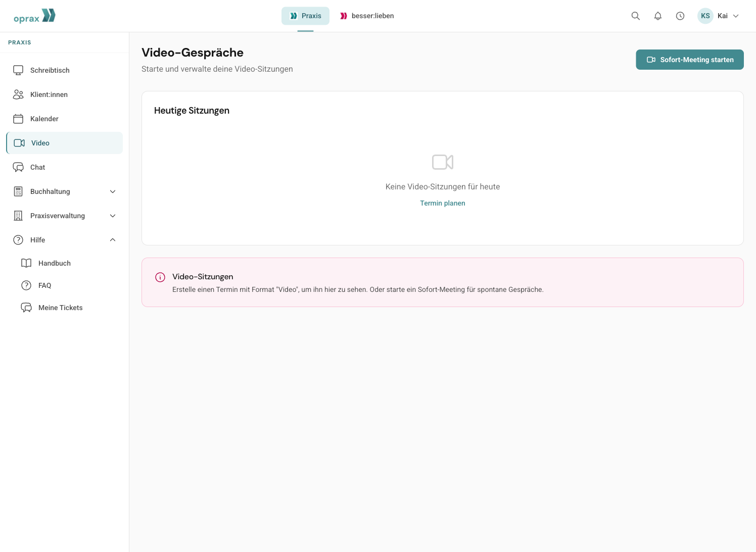Click the Termin planen link

(x=443, y=203)
